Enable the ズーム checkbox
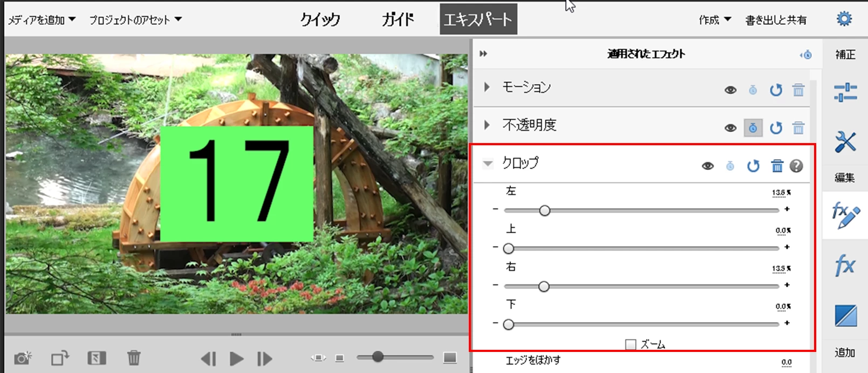 [x=631, y=344]
